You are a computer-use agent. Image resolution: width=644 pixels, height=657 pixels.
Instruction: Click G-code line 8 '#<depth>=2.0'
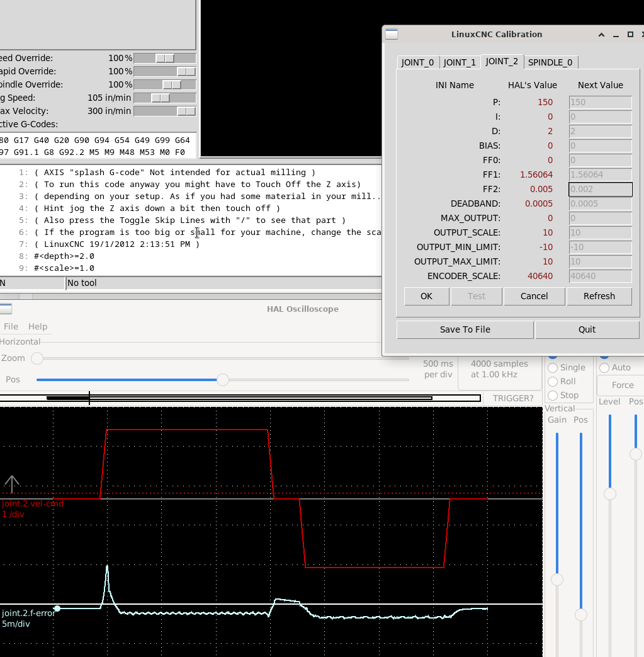click(64, 256)
